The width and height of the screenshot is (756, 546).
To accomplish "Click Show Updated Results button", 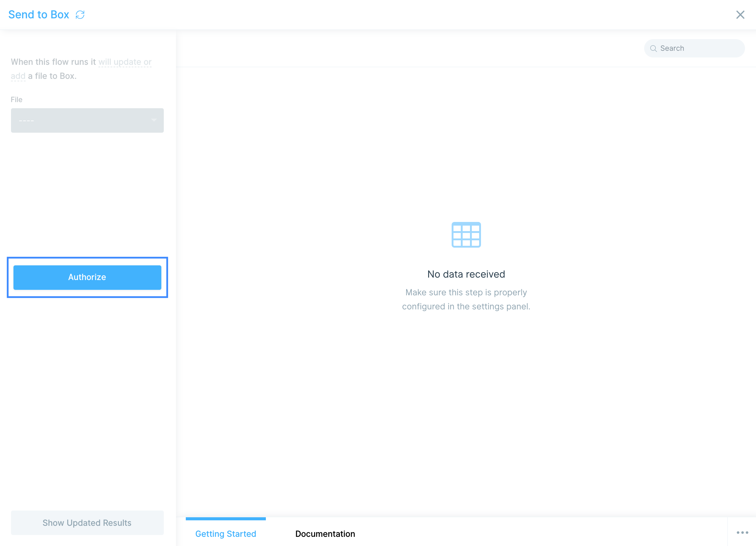I will [87, 523].
